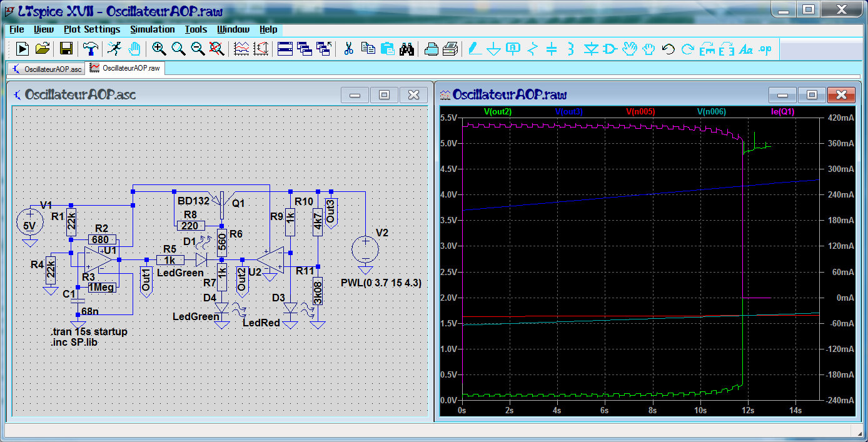Select the drag hand tool
868x442 pixels.
click(x=649, y=48)
